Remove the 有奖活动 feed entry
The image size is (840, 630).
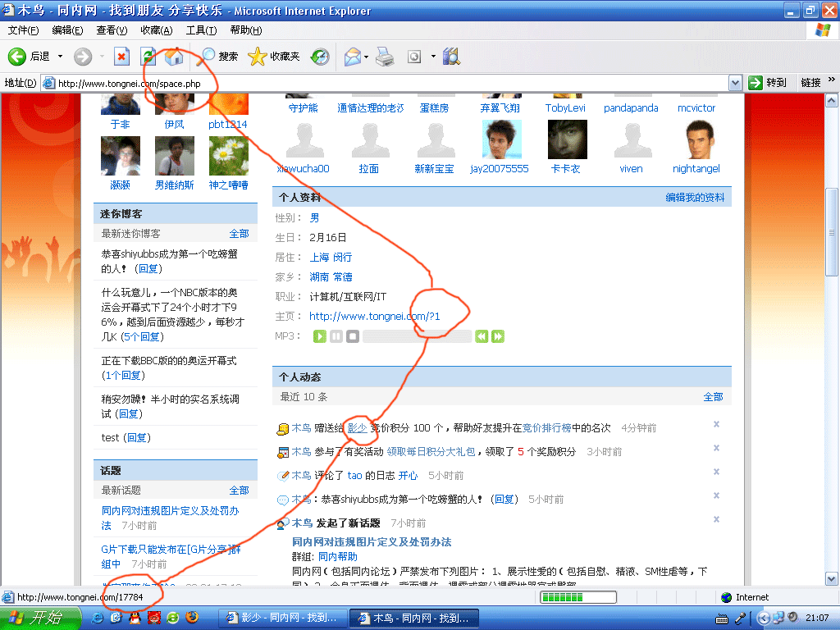point(716,448)
